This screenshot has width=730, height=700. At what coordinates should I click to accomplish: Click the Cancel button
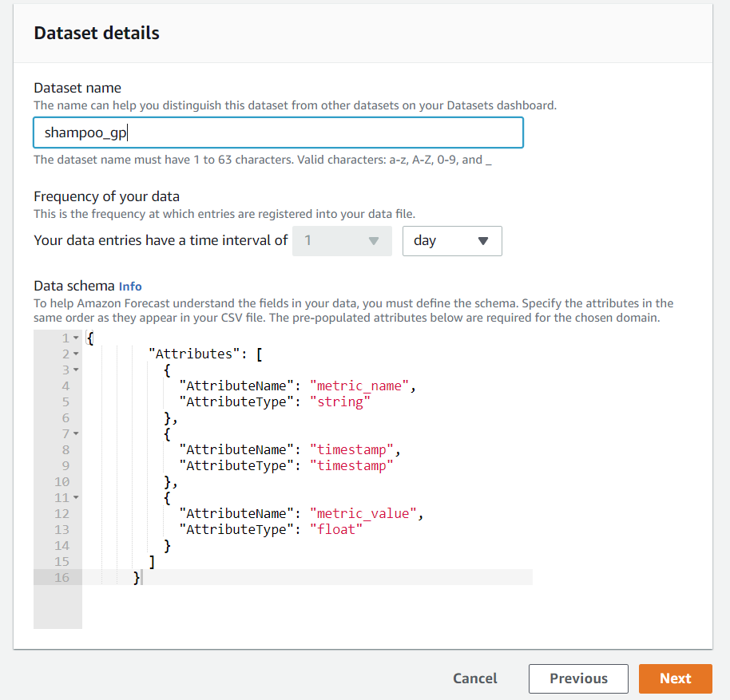tap(475, 678)
